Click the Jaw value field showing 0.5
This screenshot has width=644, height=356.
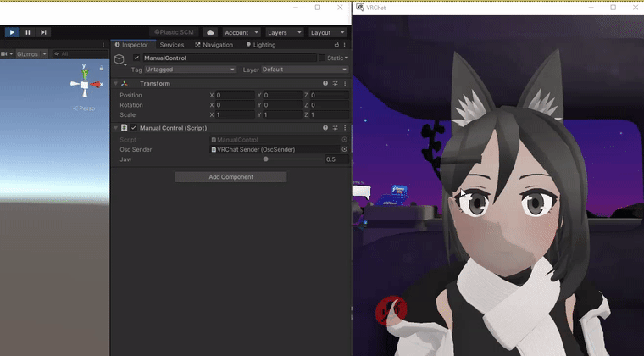tap(336, 159)
